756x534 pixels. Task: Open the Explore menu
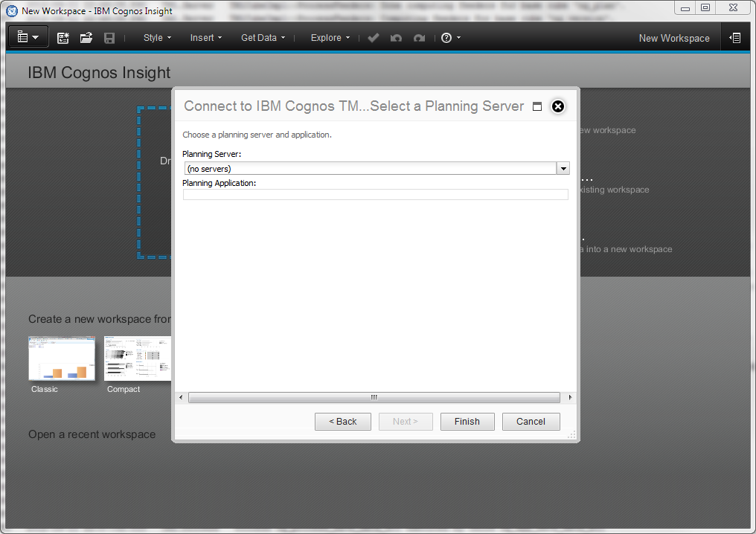point(330,38)
